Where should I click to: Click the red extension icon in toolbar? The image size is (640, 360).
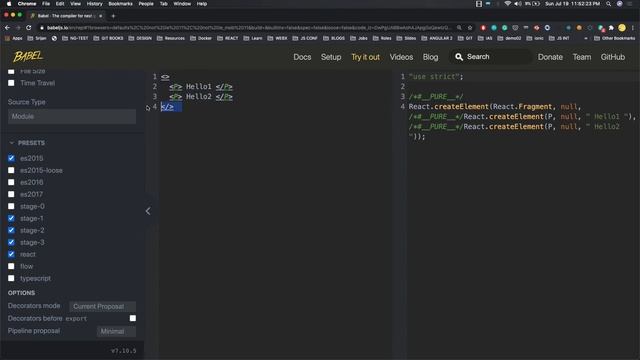coord(483,27)
